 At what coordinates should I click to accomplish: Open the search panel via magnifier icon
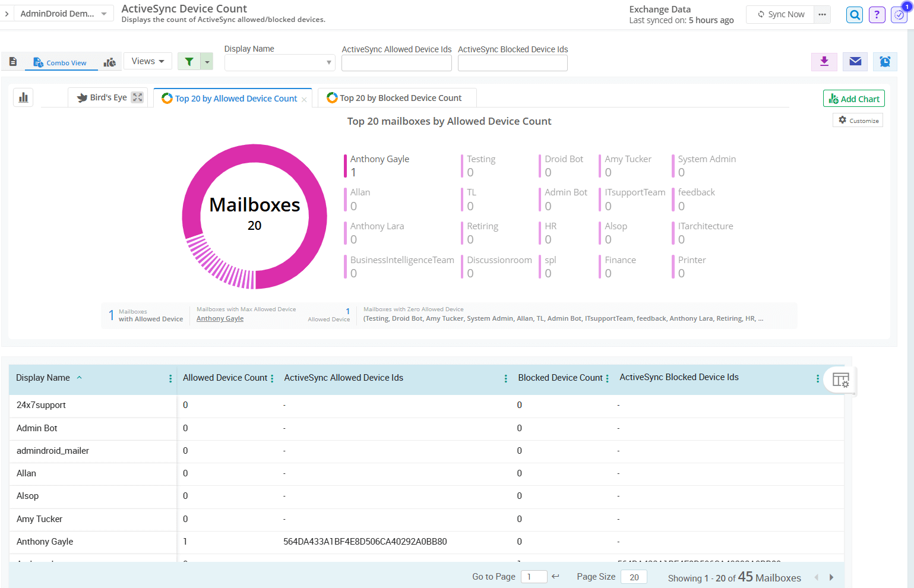tap(854, 14)
